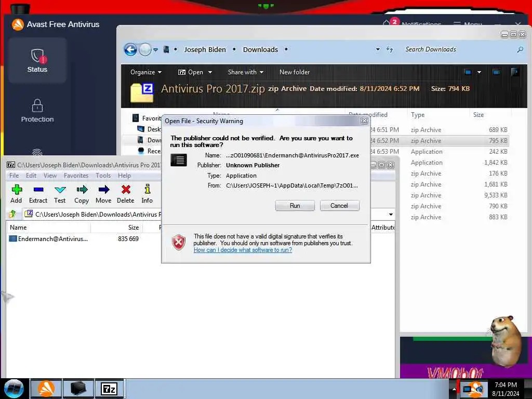The image size is (532, 399).
Task: Click Run in the Security Warning
Action: [295, 206]
